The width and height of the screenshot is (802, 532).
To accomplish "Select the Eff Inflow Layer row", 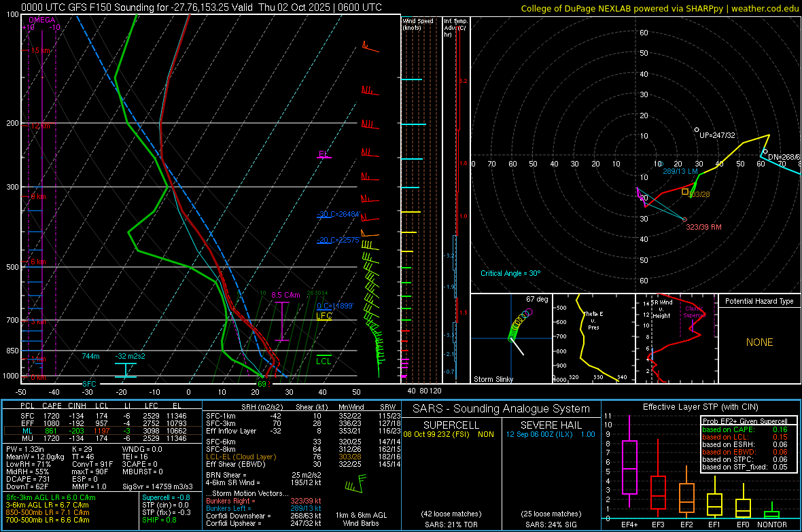I will click(302, 431).
